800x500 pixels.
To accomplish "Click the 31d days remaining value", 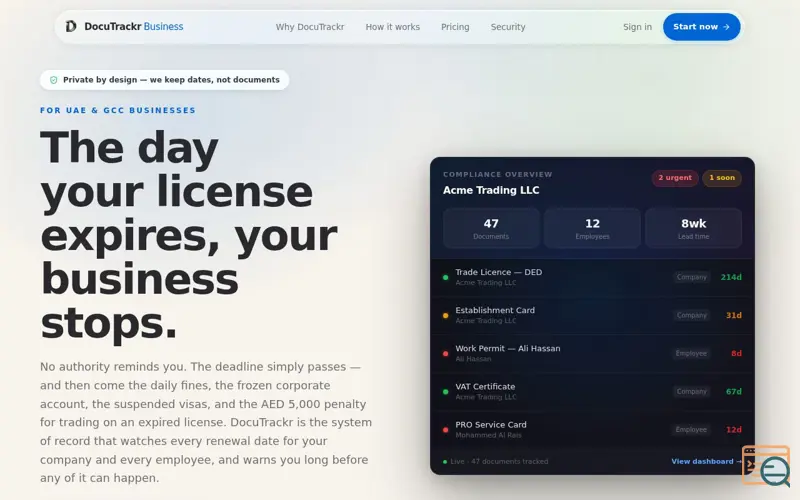I will pos(734,316).
